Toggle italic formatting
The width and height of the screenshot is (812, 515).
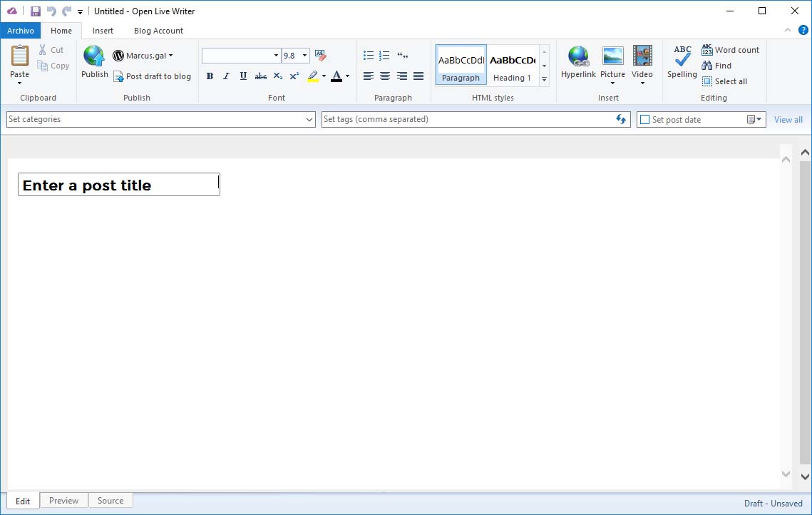(x=226, y=76)
